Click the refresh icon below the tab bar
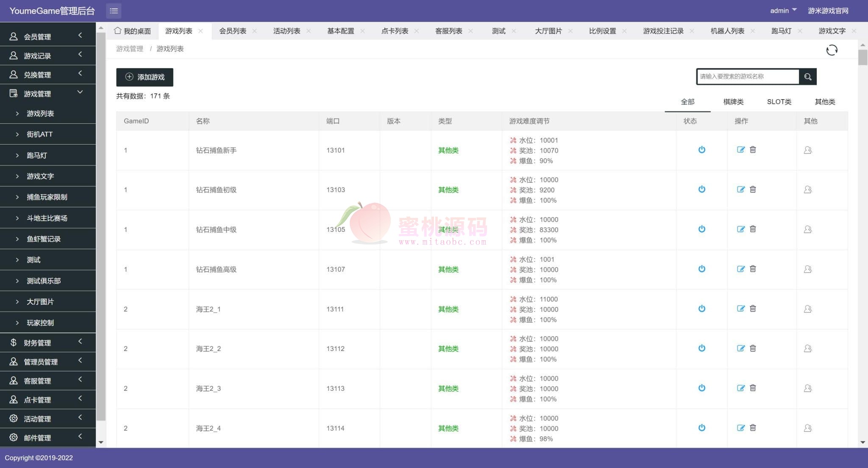This screenshot has width=868, height=468. [832, 50]
